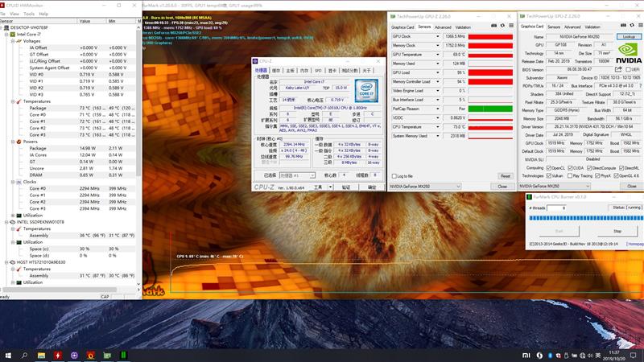
Task: Click the 验证 button in CPU-Z
Action: [346, 187]
